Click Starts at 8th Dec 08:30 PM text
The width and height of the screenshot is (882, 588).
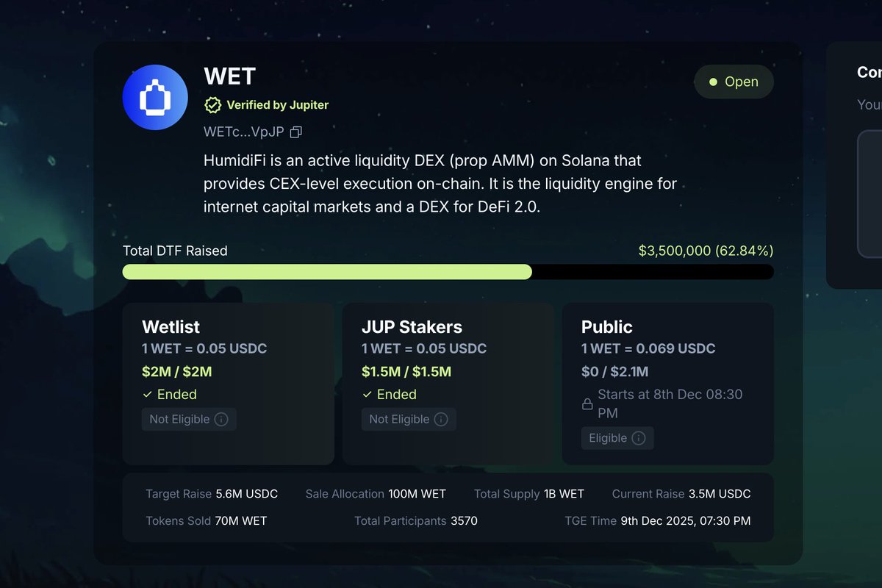(x=670, y=404)
